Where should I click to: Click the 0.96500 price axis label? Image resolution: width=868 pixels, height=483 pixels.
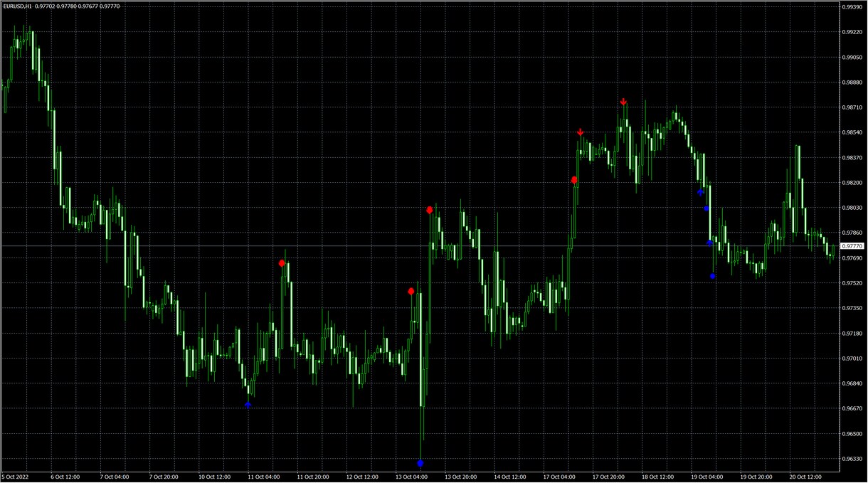[852, 434]
